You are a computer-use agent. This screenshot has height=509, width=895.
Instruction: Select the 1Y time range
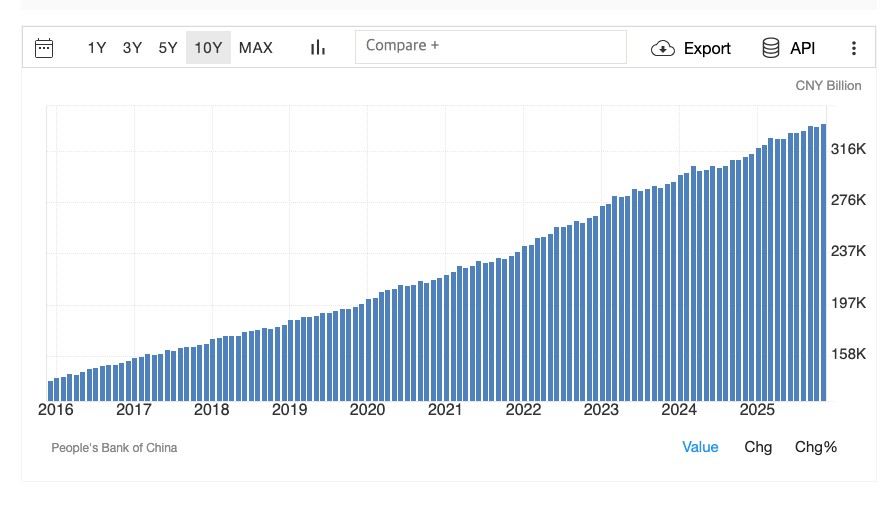coord(97,47)
